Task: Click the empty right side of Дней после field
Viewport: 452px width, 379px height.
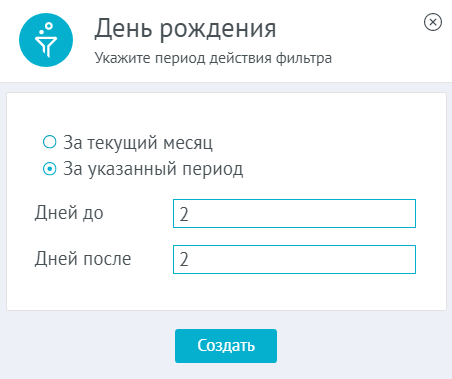Action: [350, 260]
